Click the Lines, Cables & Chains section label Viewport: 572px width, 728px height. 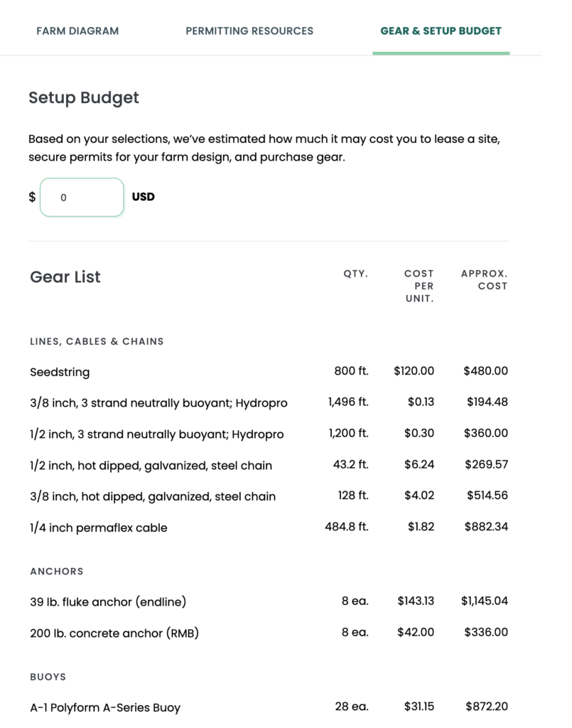click(97, 341)
